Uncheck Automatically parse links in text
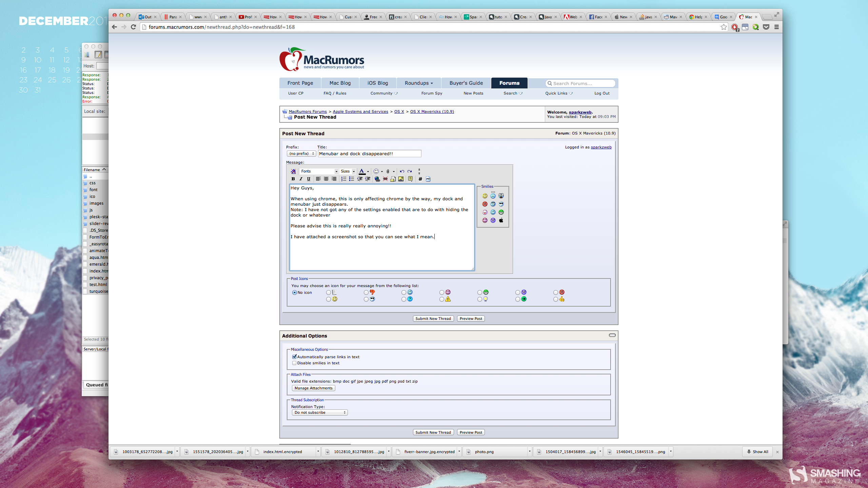The image size is (868, 488). [x=294, y=357]
